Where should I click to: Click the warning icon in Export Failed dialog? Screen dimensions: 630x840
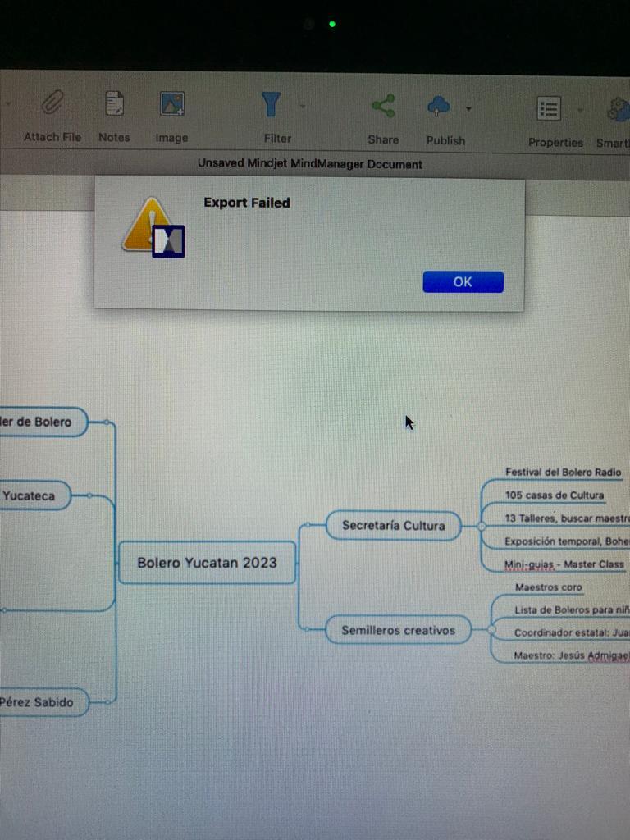(x=153, y=226)
